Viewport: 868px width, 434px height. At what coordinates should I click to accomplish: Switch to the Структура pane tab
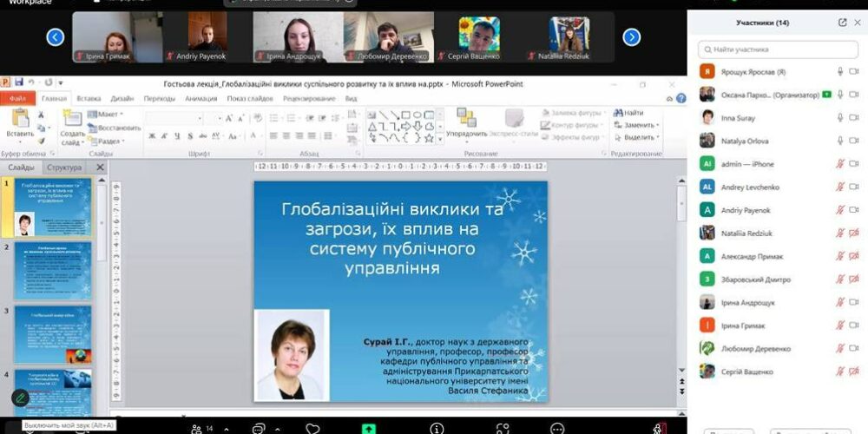click(63, 168)
